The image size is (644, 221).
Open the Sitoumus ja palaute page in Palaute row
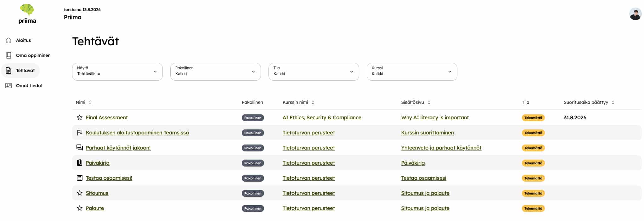[425, 208]
